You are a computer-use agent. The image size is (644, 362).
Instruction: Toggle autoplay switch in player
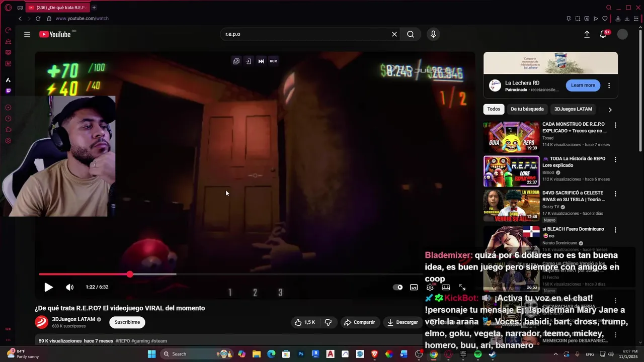click(398, 287)
